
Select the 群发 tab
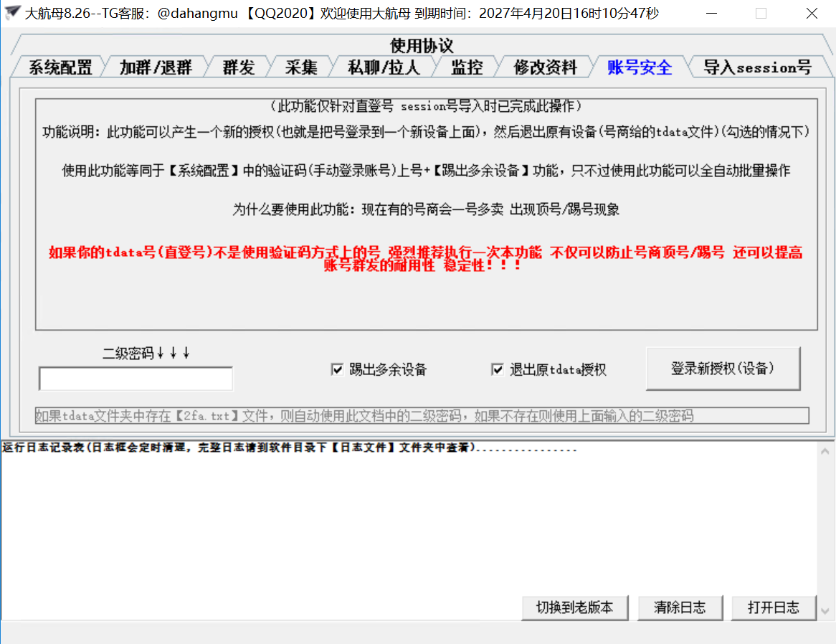coord(238,67)
